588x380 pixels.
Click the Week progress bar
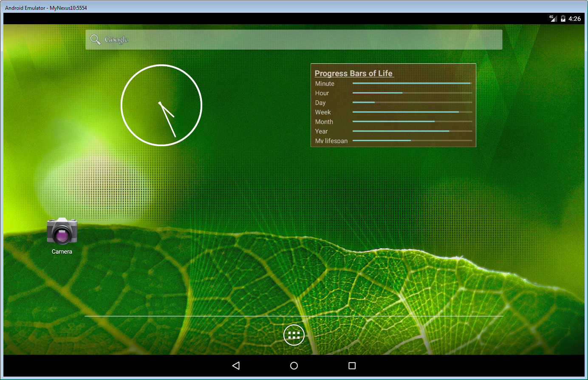pos(413,112)
